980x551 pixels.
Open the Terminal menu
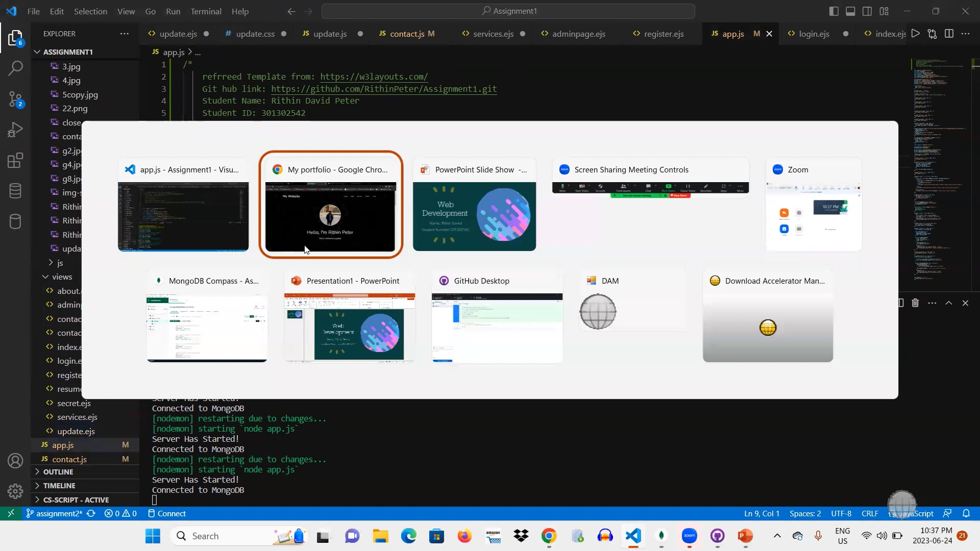206,11
